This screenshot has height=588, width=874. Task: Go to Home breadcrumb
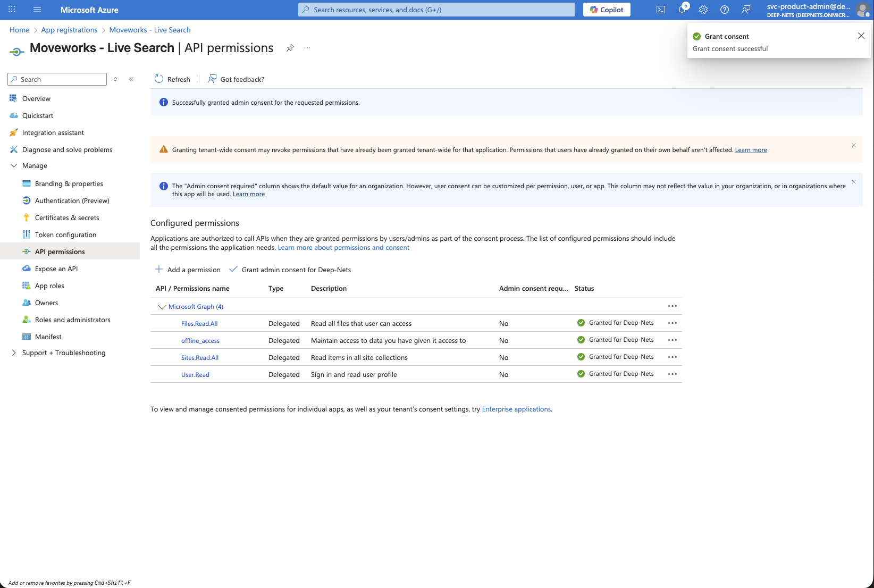pyautogui.click(x=19, y=30)
